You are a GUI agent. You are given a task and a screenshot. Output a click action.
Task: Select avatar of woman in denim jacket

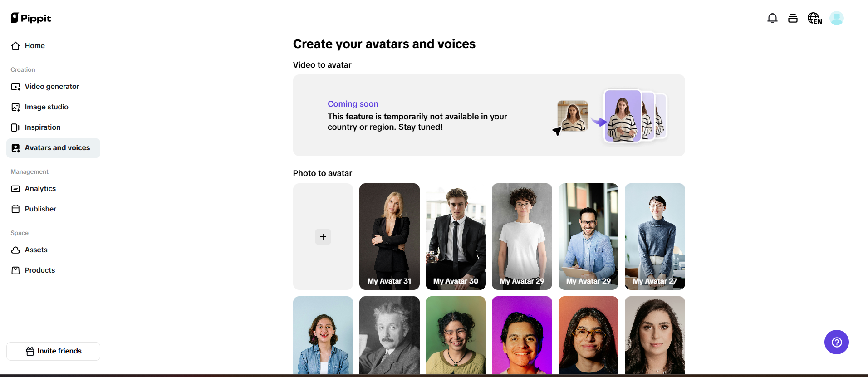click(x=323, y=335)
